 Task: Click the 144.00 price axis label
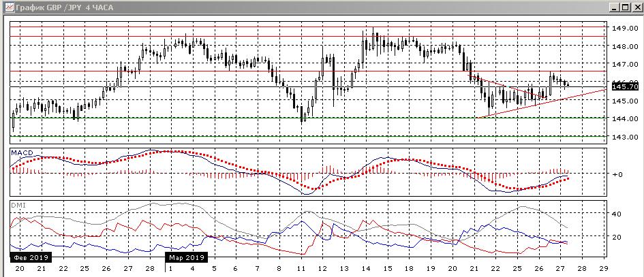[624, 118]
